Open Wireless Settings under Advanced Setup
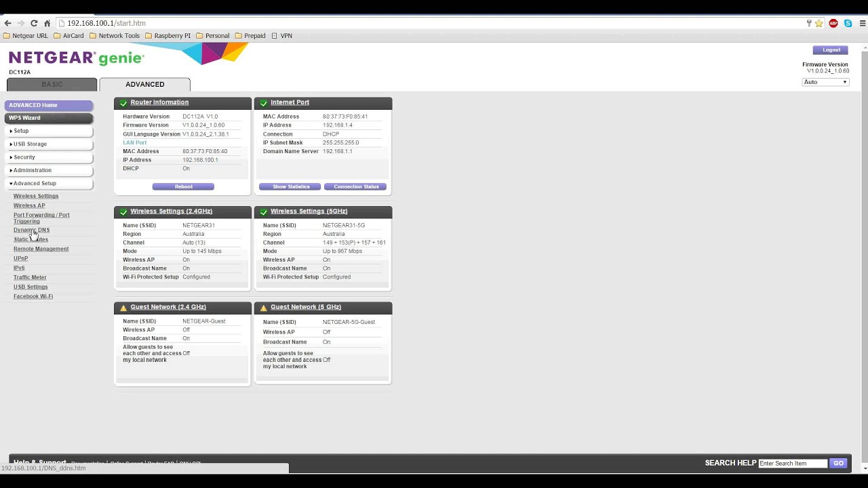Image resolution: width=868 pixels, height=488 pixels. (x=36, y=197)
